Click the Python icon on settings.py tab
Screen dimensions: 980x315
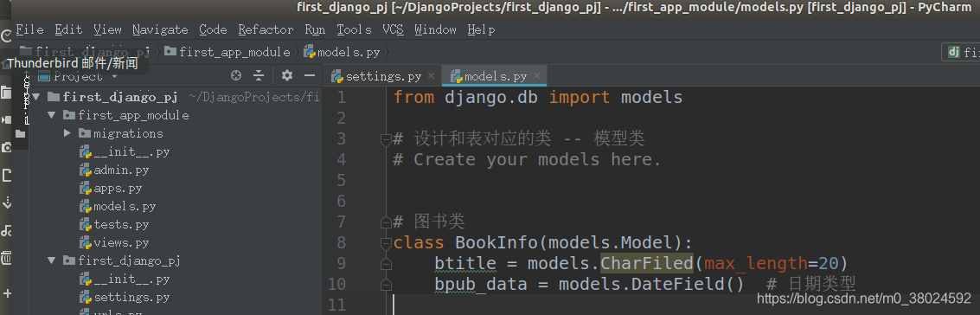(x=337, y=76)
